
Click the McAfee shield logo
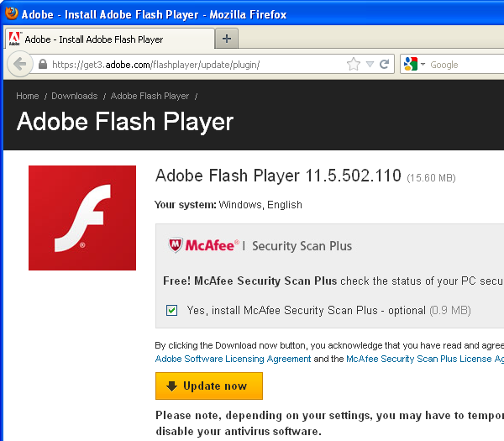[x=176, y=245]
